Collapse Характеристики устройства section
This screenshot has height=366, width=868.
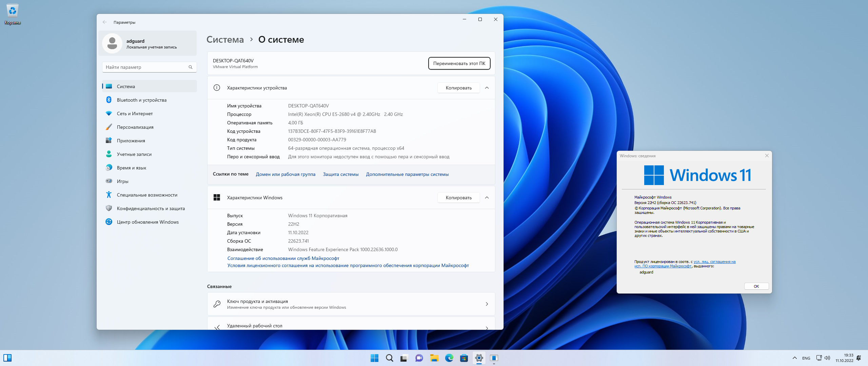click(x=487, y=88)
